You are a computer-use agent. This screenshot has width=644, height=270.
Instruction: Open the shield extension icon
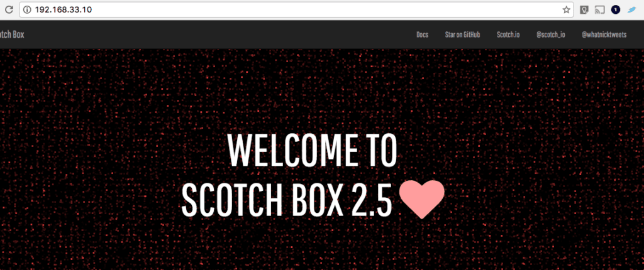tap(584, 10)
